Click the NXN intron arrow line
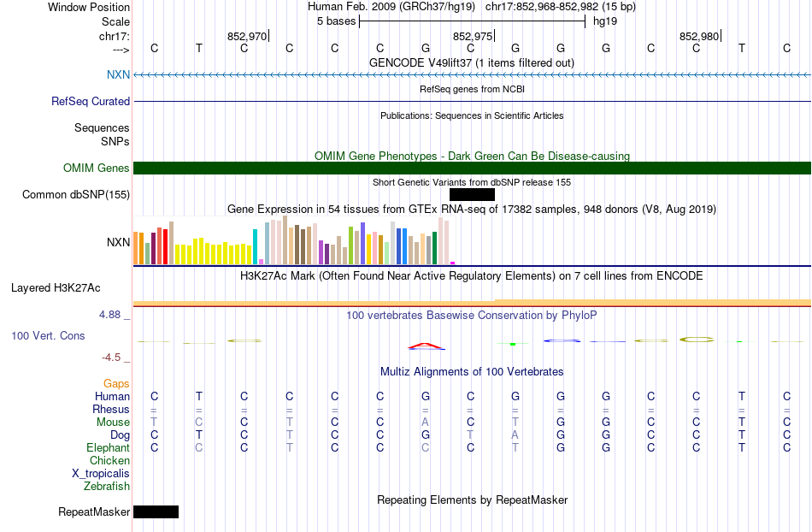812x532 pixels. tap(473, 75)
